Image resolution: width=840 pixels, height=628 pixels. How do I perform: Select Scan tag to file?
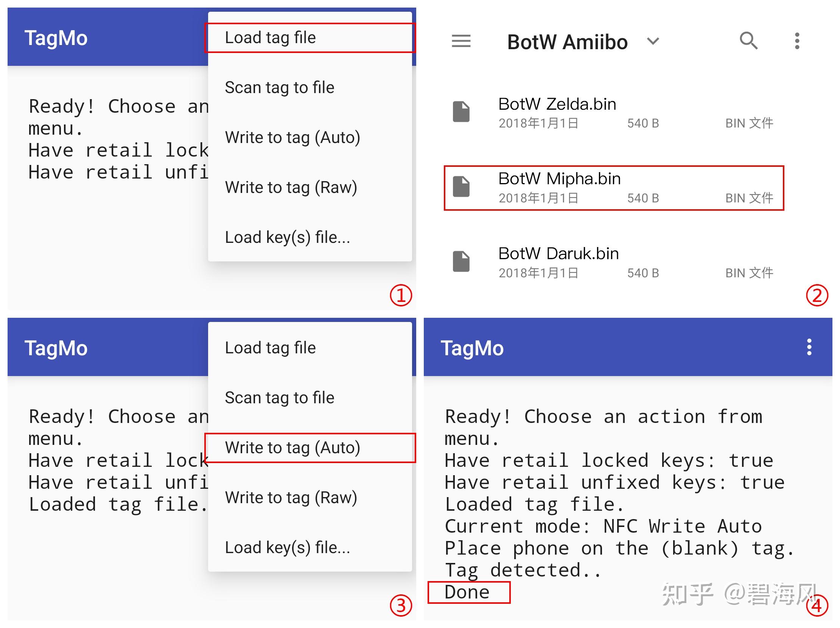(280, 87)
